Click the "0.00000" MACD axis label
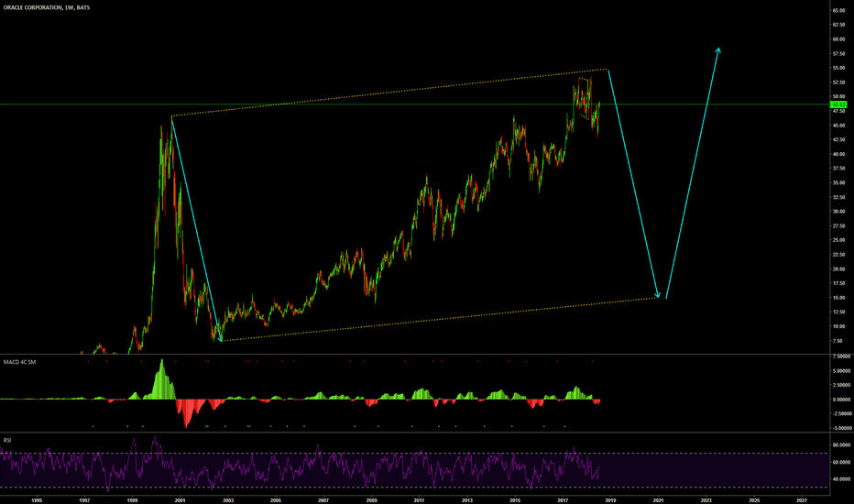 point(841,400)
